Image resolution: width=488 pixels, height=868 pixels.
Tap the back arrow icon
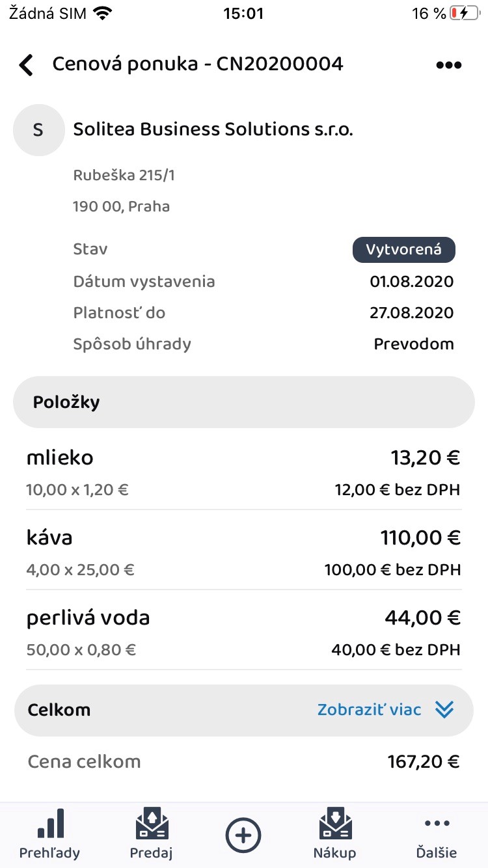tap(26, 65)
